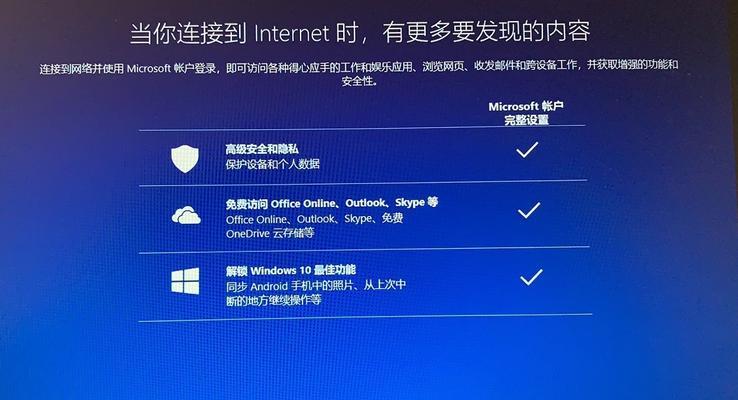Click checkmark for 高级安全和隐私 row
Screen dimensions: 738x400
(527, 150)
